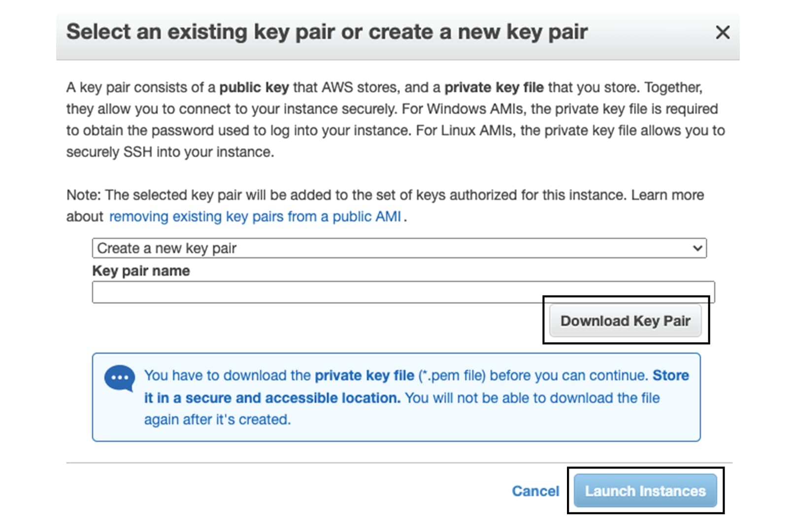Click bold 'private key file' in top paragraph
796x532 pixels.
click(x=494, y=88)
